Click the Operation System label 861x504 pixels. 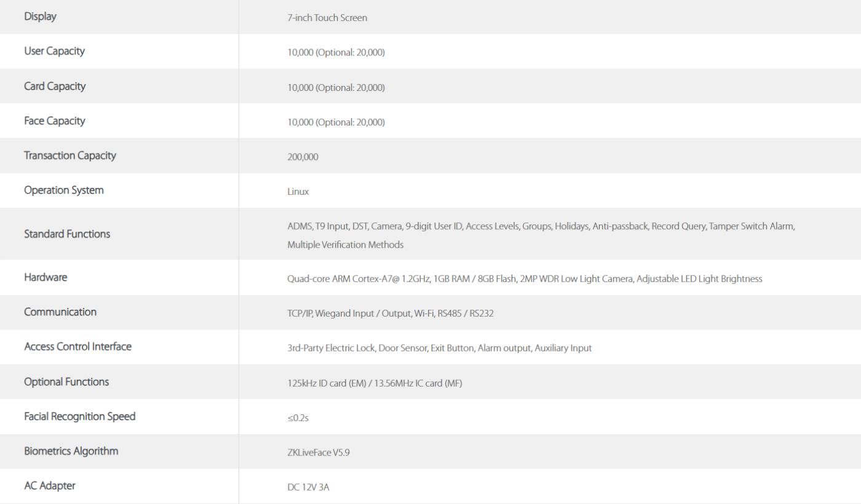(x=64, y=190)
